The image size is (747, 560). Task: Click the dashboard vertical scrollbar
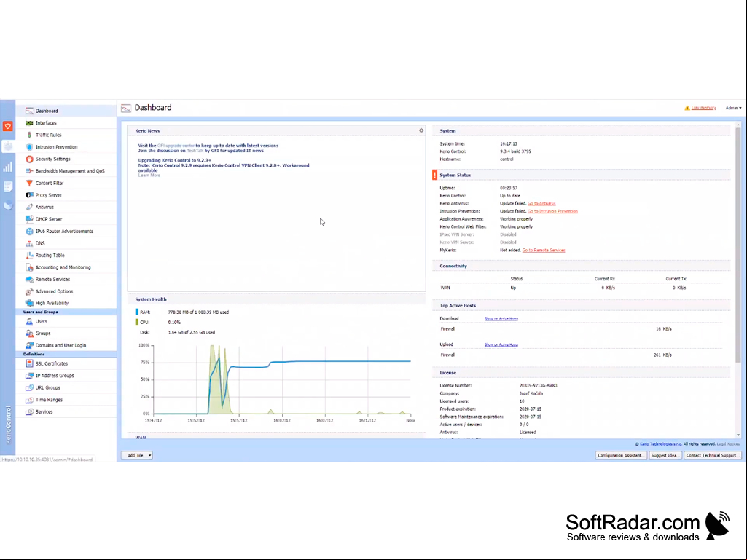738,245
